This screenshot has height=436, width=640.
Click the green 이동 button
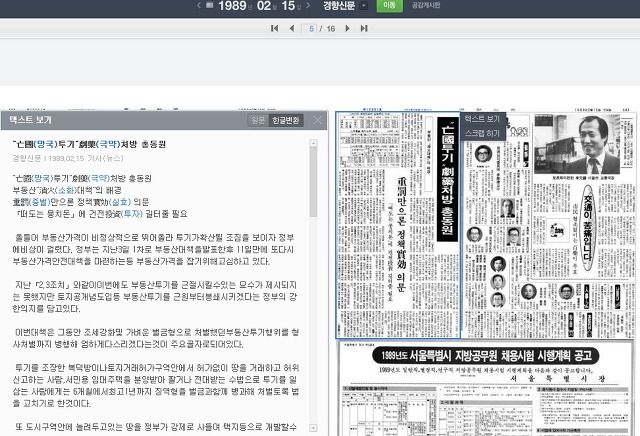(389, 5)
